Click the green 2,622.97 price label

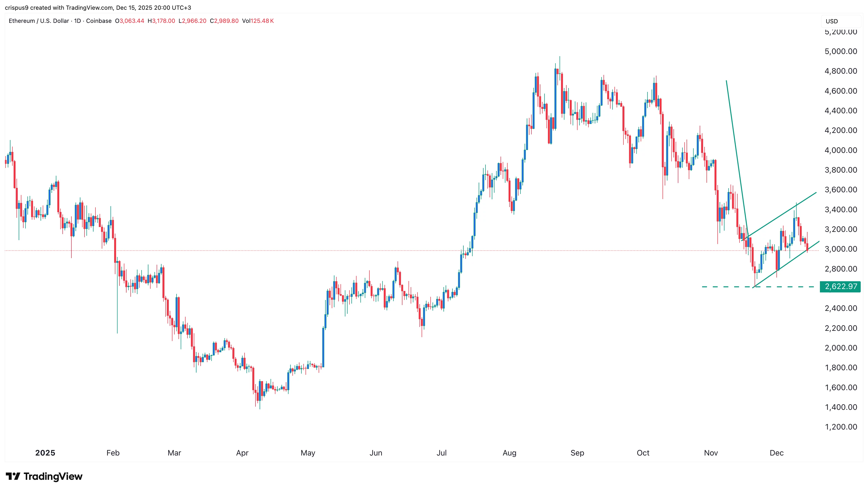pyautogui.click(x=840, y=287)
